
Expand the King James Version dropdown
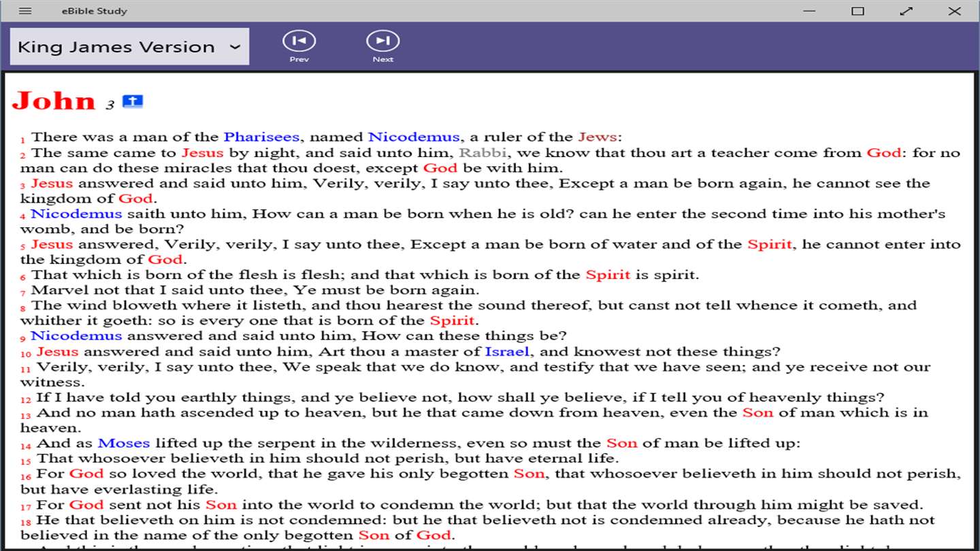[129, 46]
